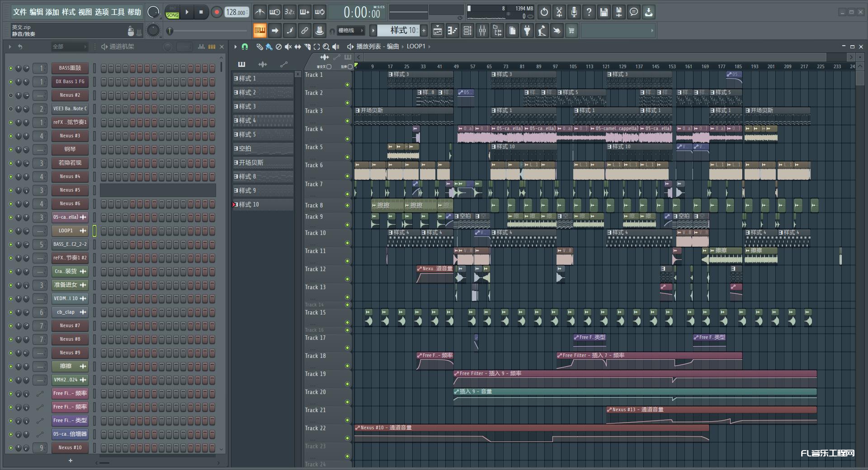This screenshot has width=868, height=470.
Task: Open the piano roll view button
Action: [453, 31]
